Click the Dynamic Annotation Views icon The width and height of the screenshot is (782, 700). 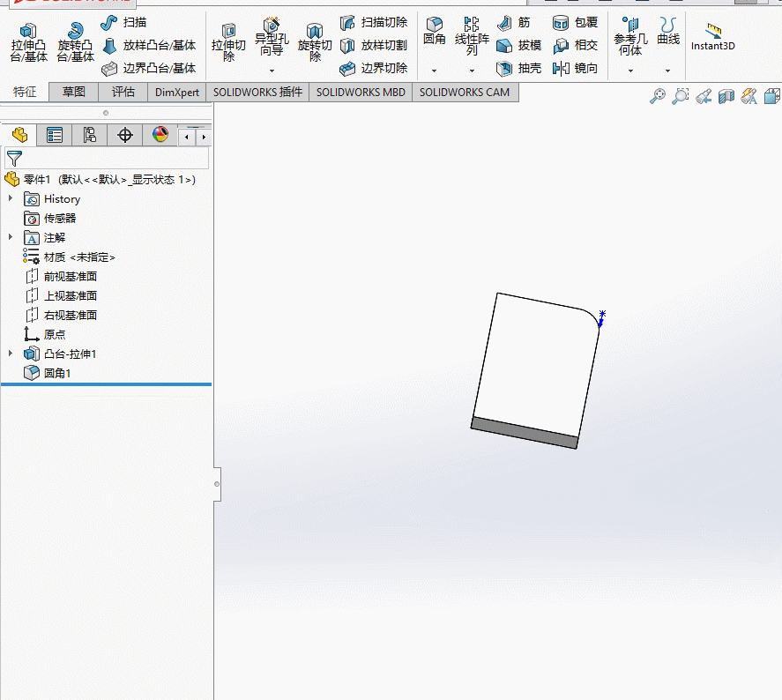point(749,96)
